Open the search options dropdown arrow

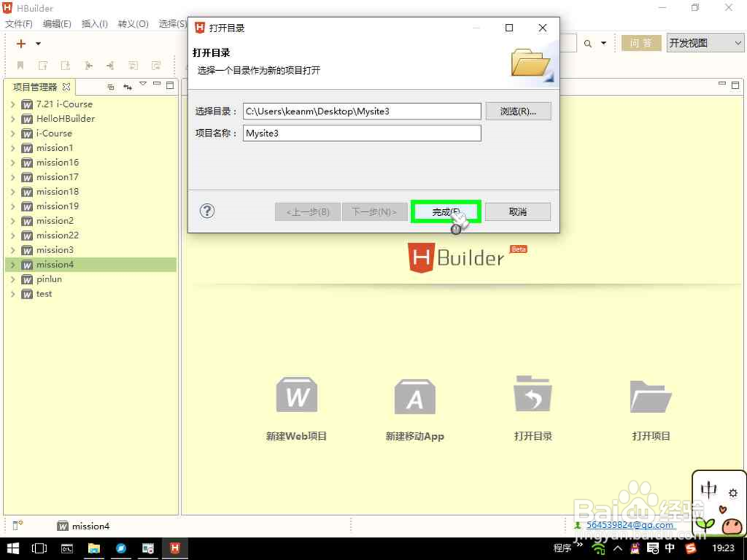pos(604,43)
